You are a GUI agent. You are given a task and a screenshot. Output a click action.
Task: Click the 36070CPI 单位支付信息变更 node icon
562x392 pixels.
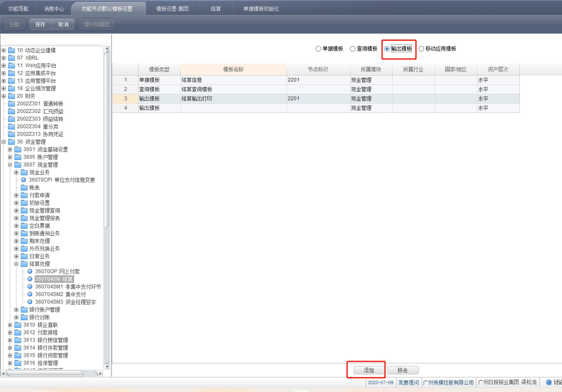[24, 180]
